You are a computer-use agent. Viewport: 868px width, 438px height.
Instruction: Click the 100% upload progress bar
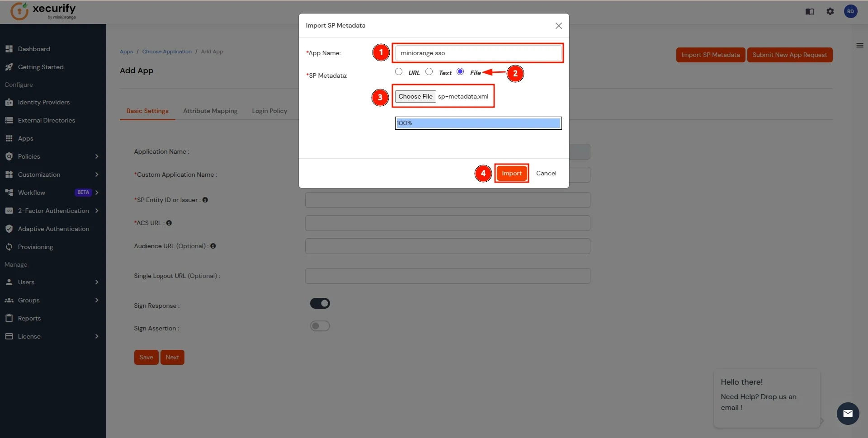478,123
